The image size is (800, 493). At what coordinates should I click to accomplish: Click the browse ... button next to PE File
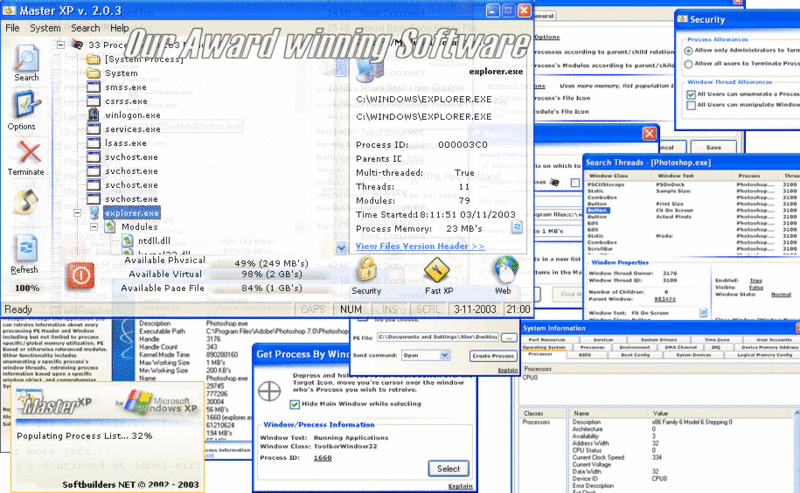click(x=509, y=337)
